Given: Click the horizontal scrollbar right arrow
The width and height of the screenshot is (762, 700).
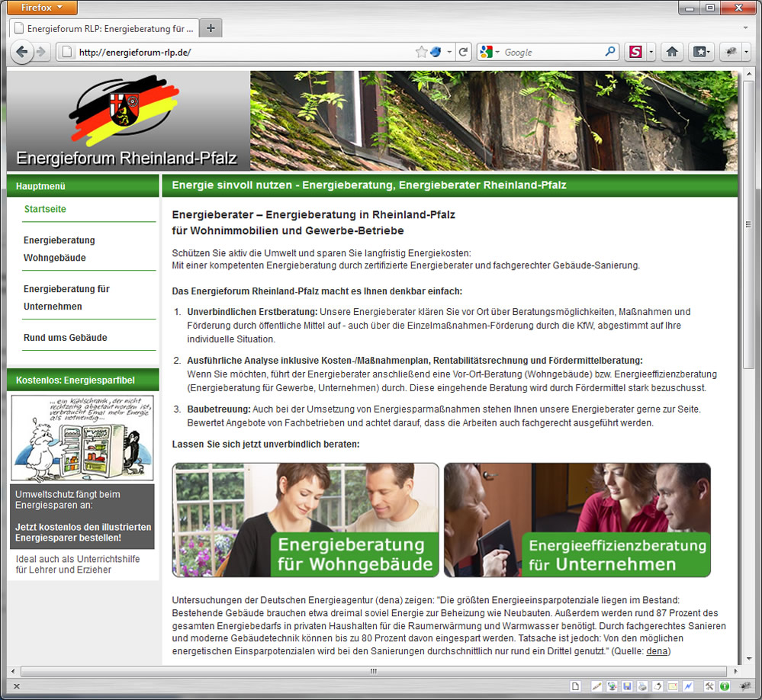Looking at the screenshot, I should tap(735, 671).
